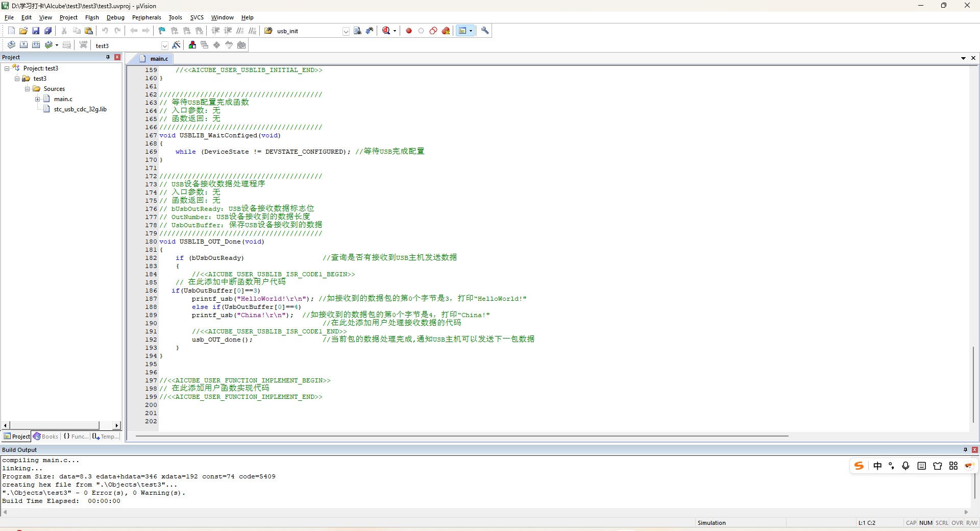
Task: Open the Peripherals menu
Action: coord(146,17)
